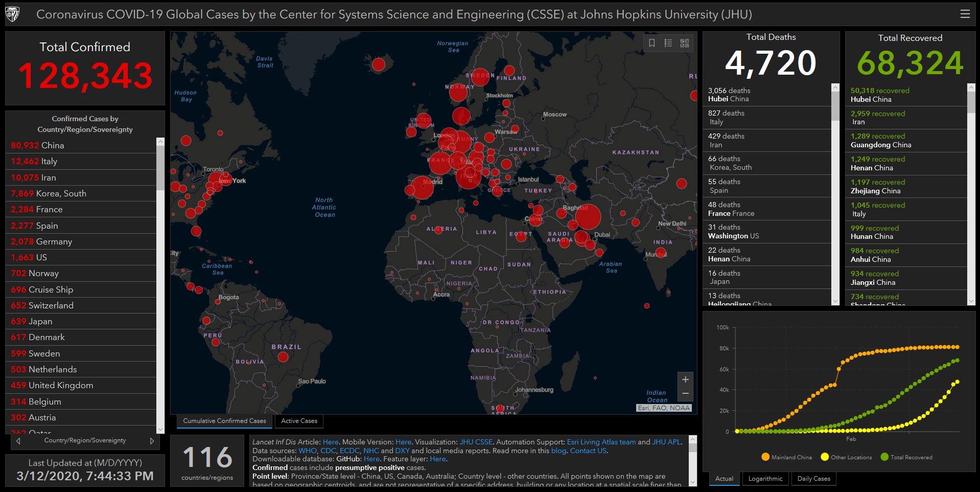Select '2,284 France' row
The height and width of the screenshot is (492, 980).
81,210
